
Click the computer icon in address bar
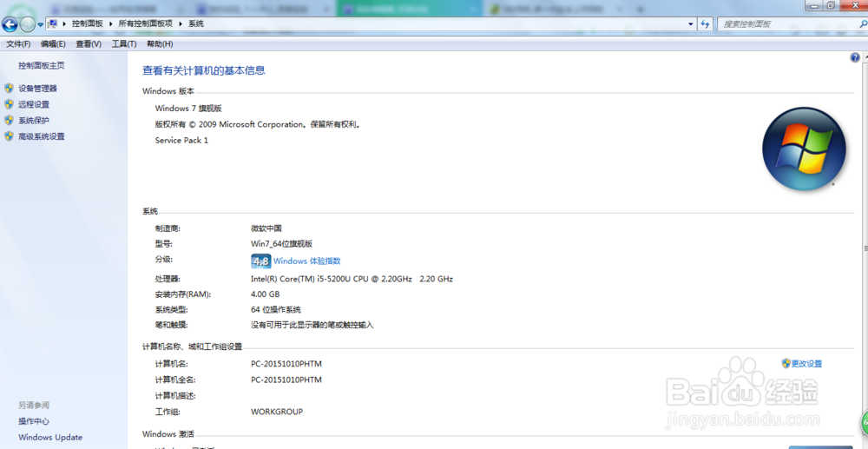[x=53, y=23]
